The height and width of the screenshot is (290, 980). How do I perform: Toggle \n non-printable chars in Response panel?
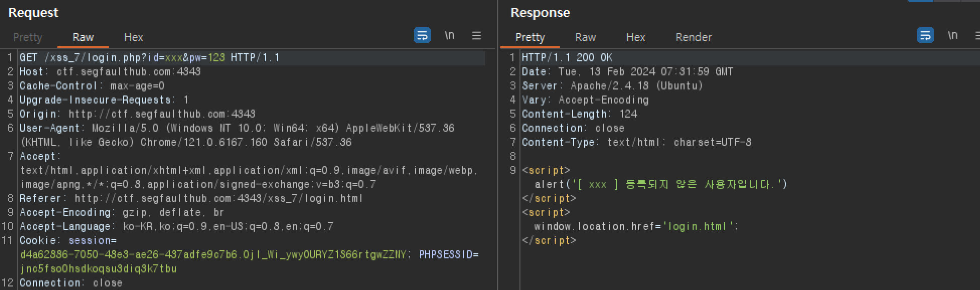[x=953, y=36]
